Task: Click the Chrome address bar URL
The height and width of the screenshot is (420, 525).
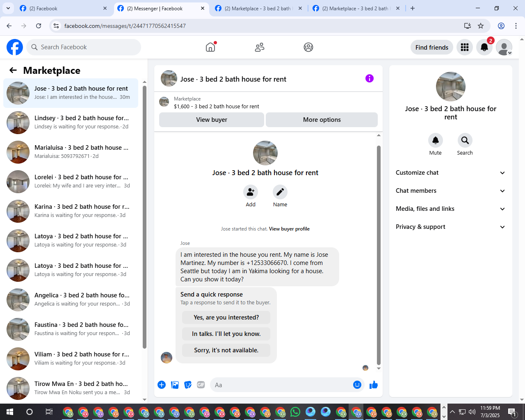Action: [125, 26]
